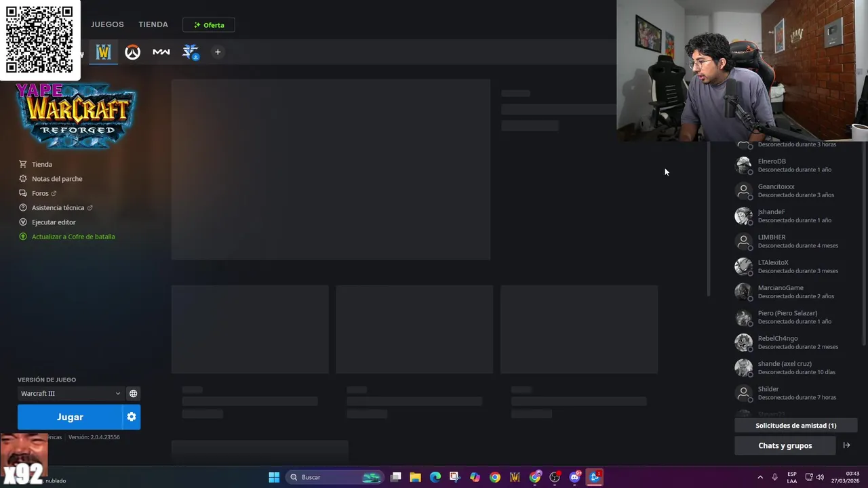
Task: Open the region globe selector
Action: pos(134,393)
